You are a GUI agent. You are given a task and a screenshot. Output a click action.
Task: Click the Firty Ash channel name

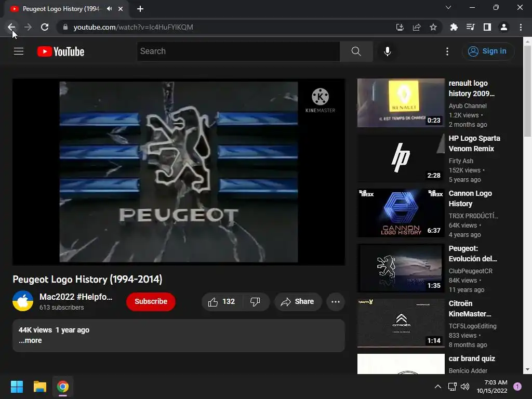[461, 161]
